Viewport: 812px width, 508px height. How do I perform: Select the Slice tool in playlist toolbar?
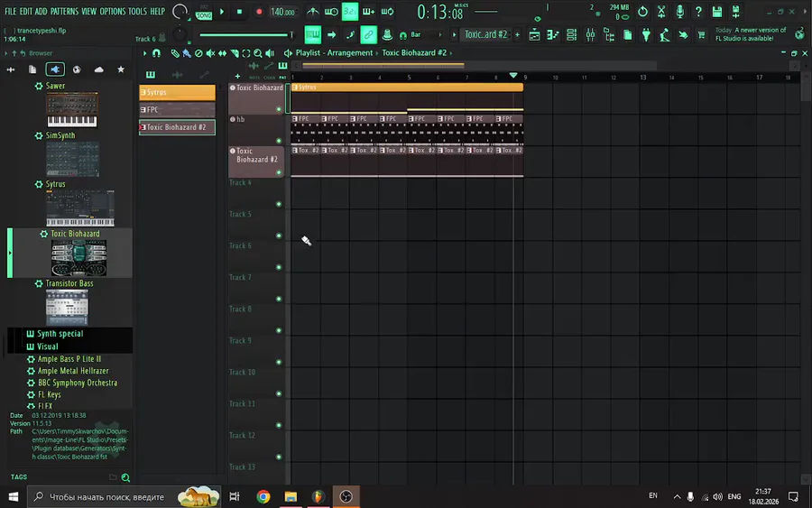tap(235, 53)
